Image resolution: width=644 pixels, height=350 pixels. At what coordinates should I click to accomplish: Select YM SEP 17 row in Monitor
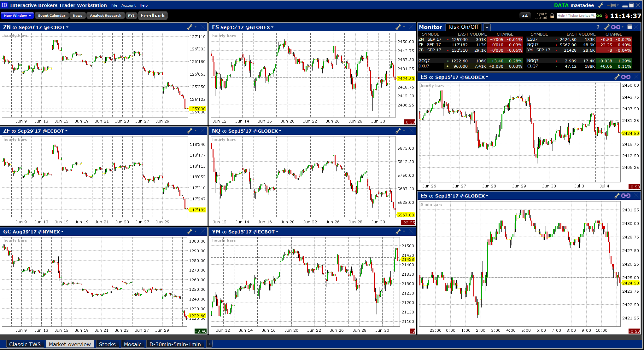(x=579, y=50)
